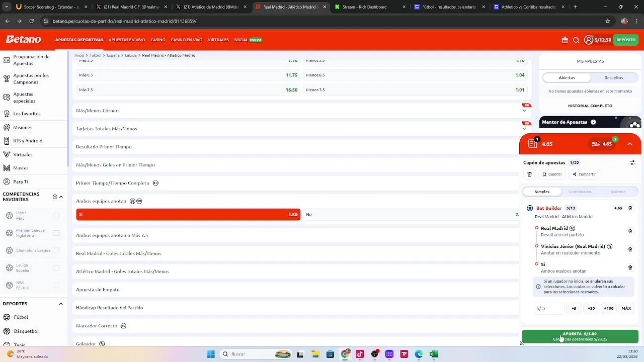Add a favorite competition with plus icon
The width and height of the screenshot is (644, 362).
coord(55,197)
